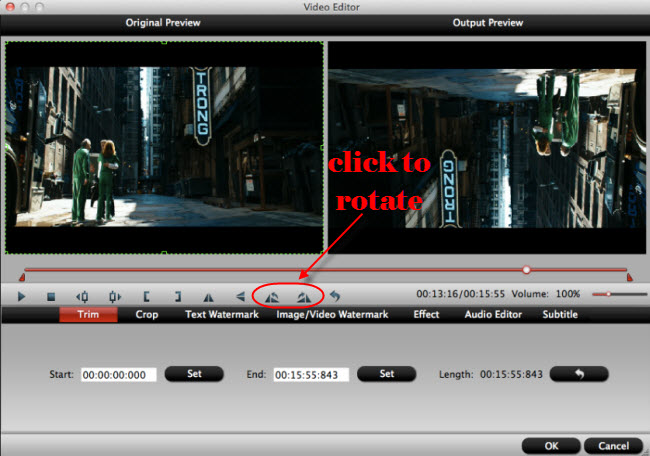Click the Start time input field

(x=119, y=375)
